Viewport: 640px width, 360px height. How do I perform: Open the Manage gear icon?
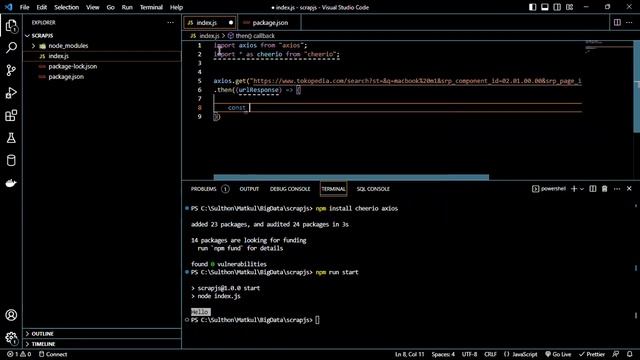coord(11,338)
